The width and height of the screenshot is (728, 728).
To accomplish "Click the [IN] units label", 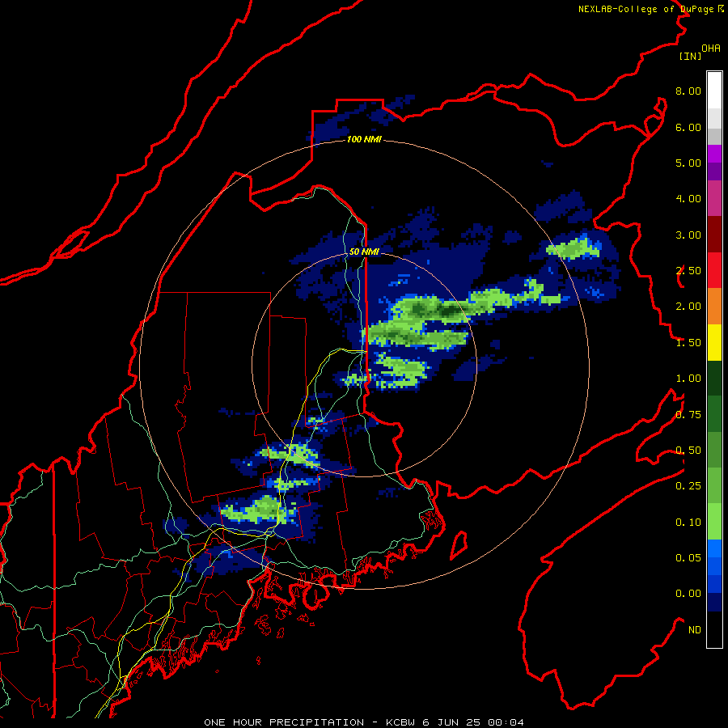I will pyautogui.click(x=690, y=56).
